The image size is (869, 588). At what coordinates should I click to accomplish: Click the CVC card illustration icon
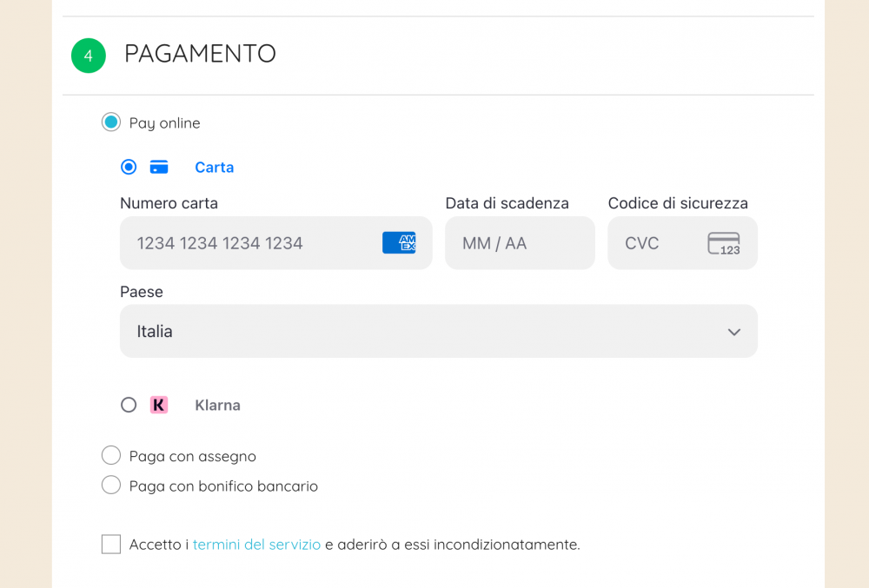coord(722,244)
